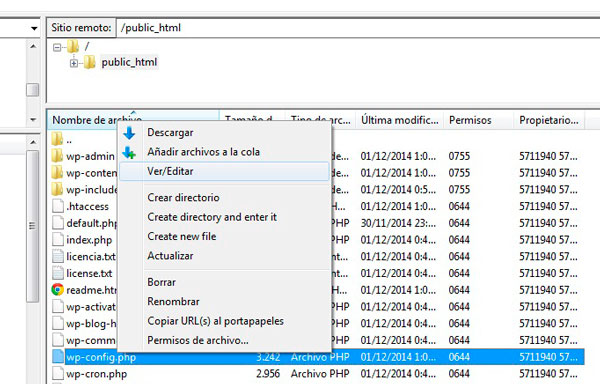Click the wp-cron.php file name
Screen dimensions: 600x384
96,374
